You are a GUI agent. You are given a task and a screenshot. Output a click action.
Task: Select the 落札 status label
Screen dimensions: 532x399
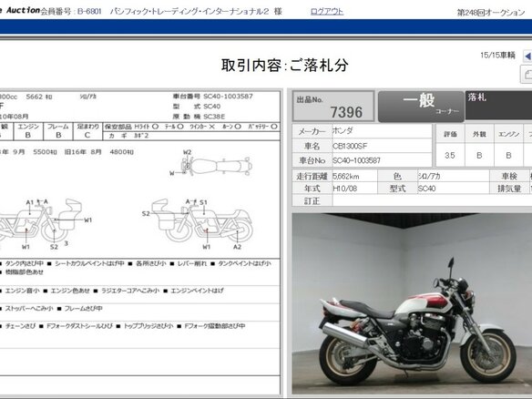pos(476,97)
